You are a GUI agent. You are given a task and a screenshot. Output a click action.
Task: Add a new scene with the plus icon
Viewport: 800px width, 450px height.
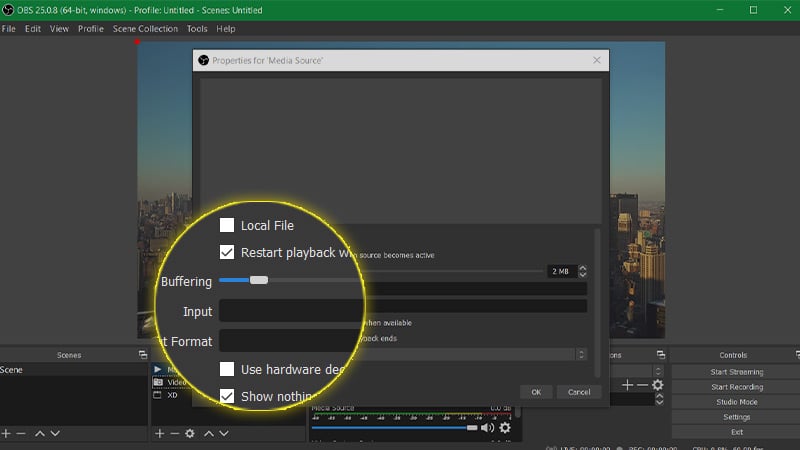point(6,433)
